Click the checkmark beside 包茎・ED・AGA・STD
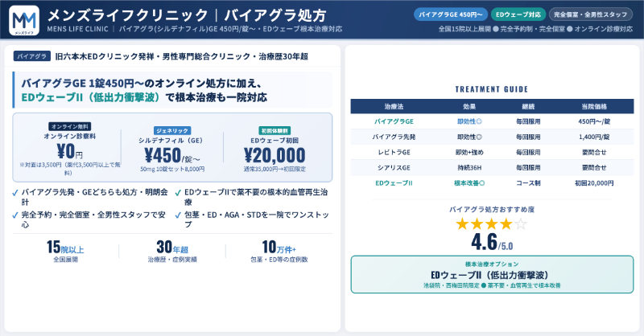The image size is (644, 336). pos(177,215)
